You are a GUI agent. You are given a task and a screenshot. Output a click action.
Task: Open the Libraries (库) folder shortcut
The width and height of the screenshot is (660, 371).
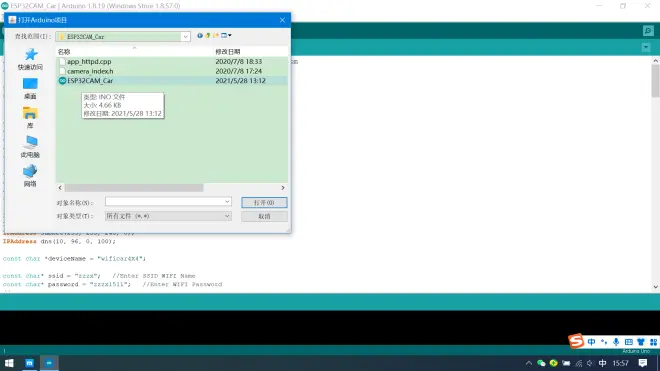point(30,117)
